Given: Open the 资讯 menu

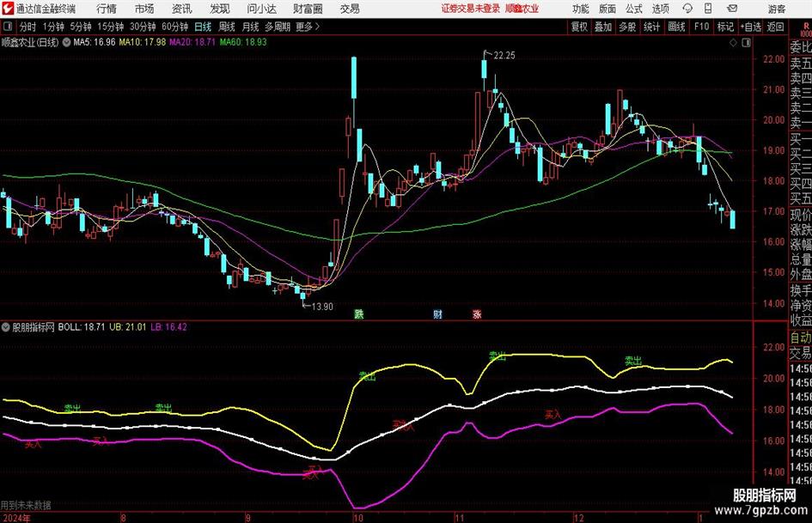Looking at the screenshot, I should [x=182, y=9].
